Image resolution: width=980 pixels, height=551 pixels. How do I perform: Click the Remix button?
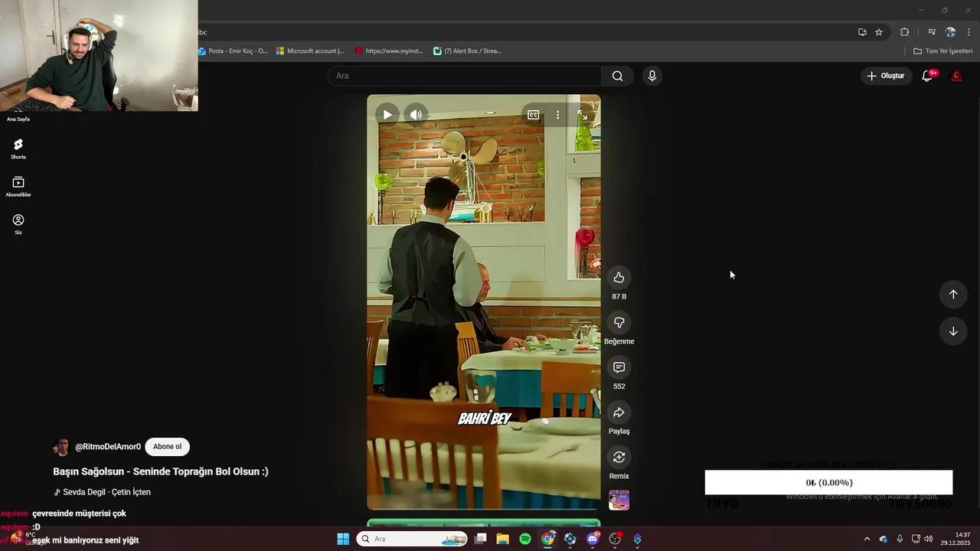[x=619, y=458]
